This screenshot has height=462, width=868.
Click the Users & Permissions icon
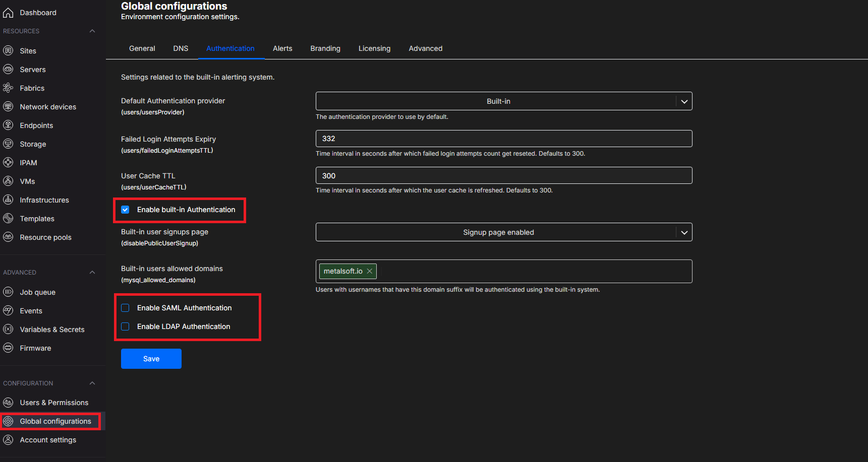coord(8,403)
